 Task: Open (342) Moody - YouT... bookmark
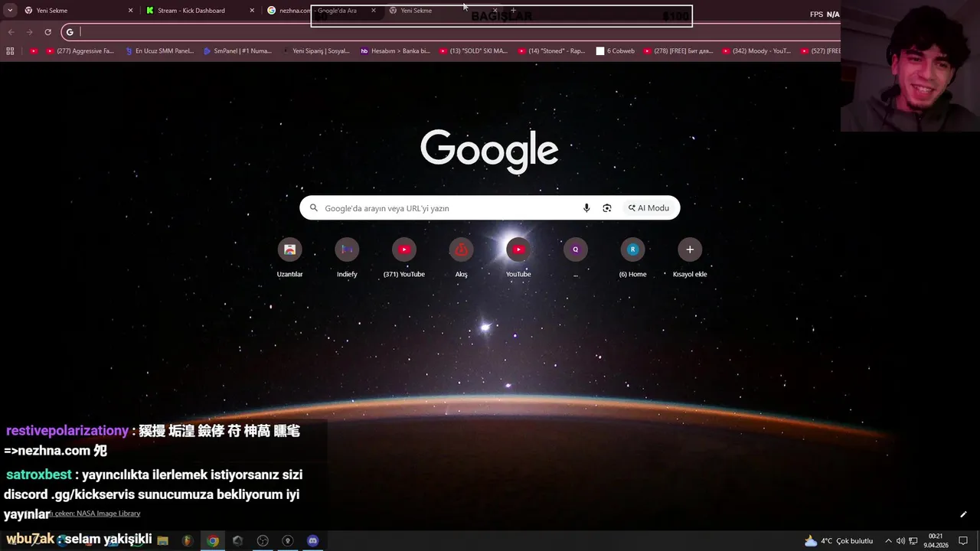coord(756,51)
